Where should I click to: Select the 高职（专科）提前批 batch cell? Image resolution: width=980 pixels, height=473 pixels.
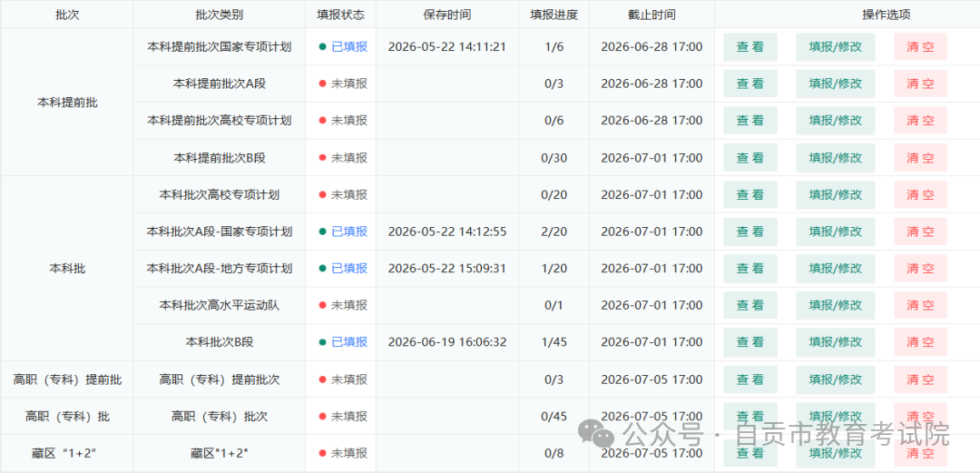67,379
